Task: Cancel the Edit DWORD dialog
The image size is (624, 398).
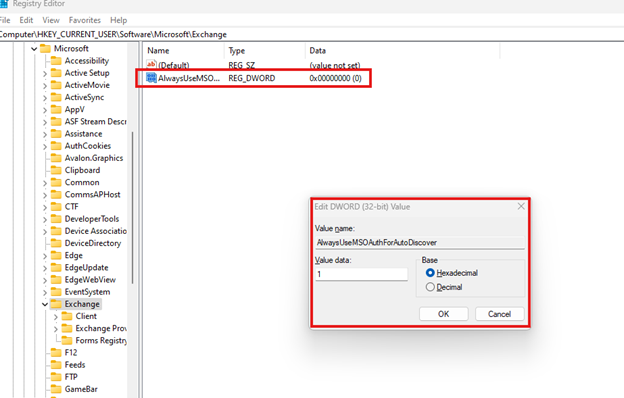Action: tap(499, 314)
